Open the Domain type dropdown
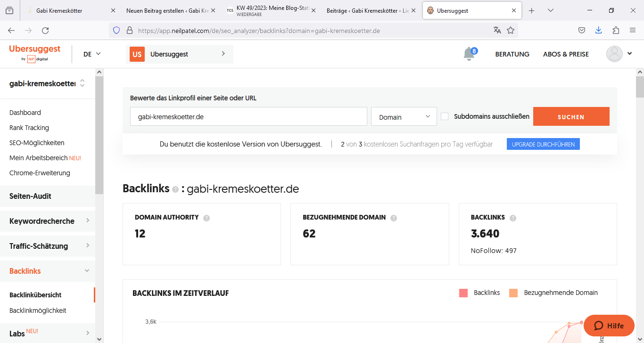644x343 pixels. 404,117
